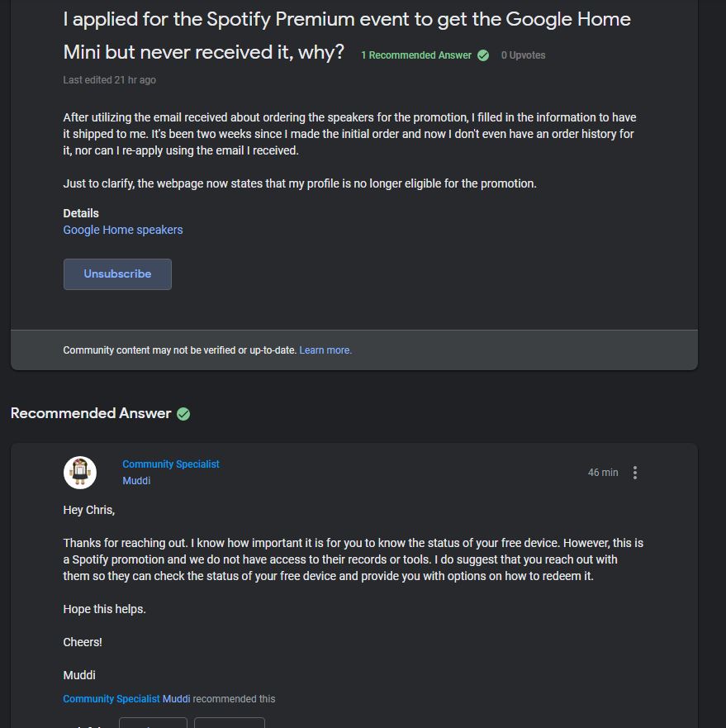The height and width of the screenshot is (728, 726).
Task: Click Muddi in the 'recommended this' line
Action: pos(176,699)
